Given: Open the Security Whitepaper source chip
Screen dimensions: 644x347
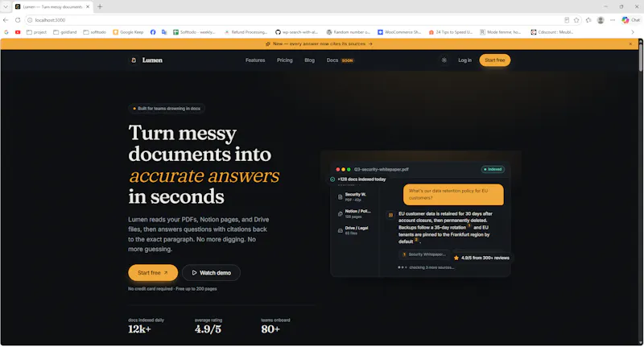Looking at the screenshot, I should click(424, 254).
